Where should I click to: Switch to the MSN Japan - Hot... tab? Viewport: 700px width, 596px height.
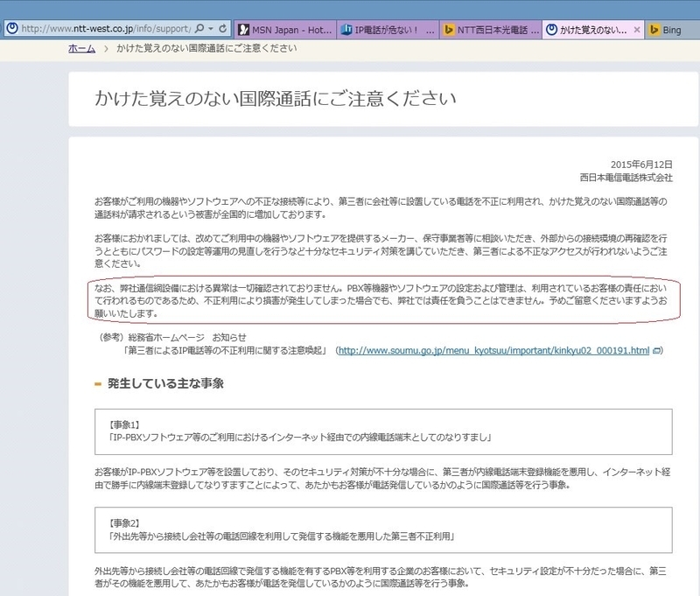(286, 30)
